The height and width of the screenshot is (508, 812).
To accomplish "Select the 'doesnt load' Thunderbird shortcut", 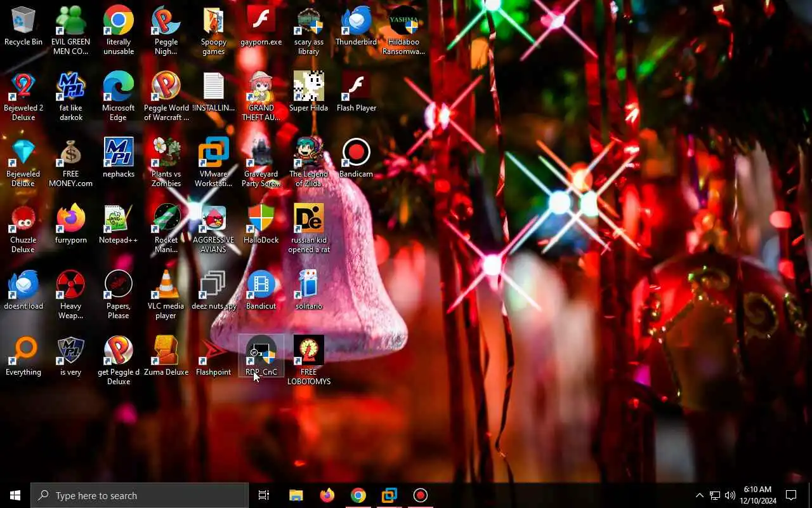I will (23, 291).
